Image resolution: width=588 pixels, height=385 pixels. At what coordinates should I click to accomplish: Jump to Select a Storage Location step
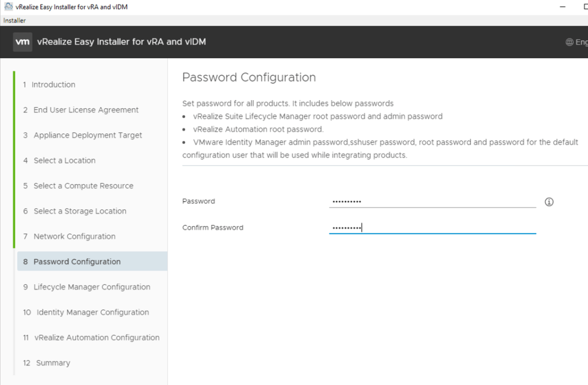80,211
